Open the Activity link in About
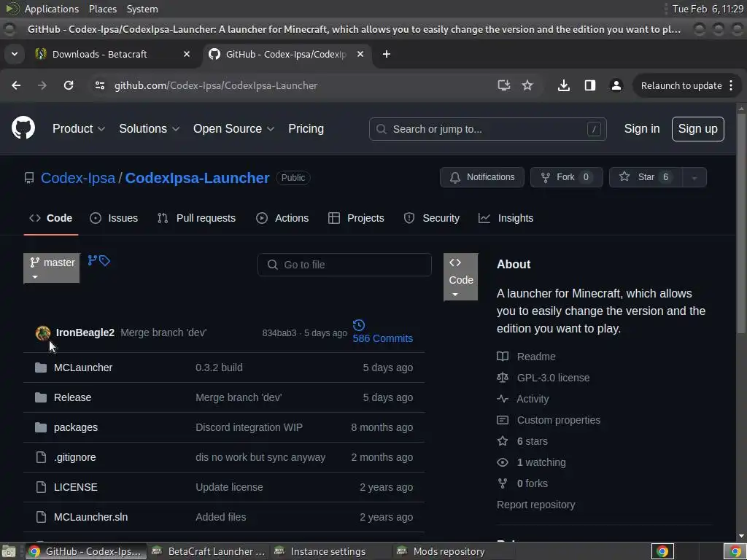Screen dimensions: 747x560 point(533,399)
